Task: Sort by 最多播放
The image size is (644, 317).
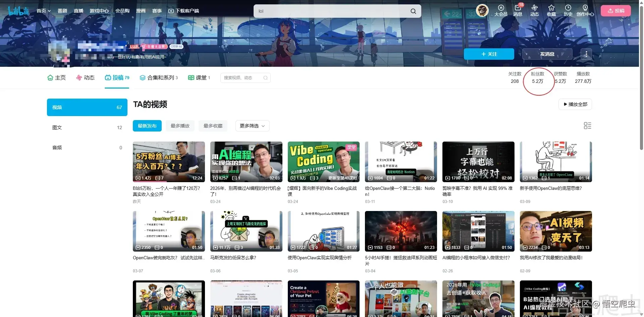Action: (x=180, y=126)
